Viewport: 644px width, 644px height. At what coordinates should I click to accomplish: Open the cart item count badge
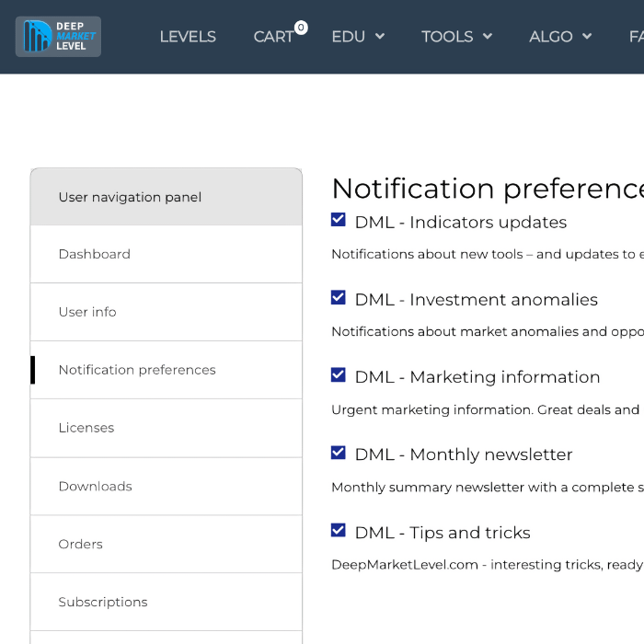click(301, 28)
